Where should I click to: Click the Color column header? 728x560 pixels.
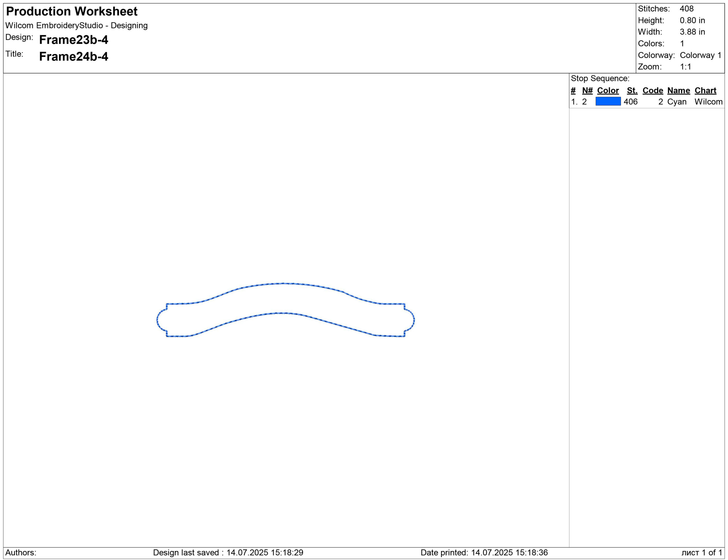[x=608, y=90]
